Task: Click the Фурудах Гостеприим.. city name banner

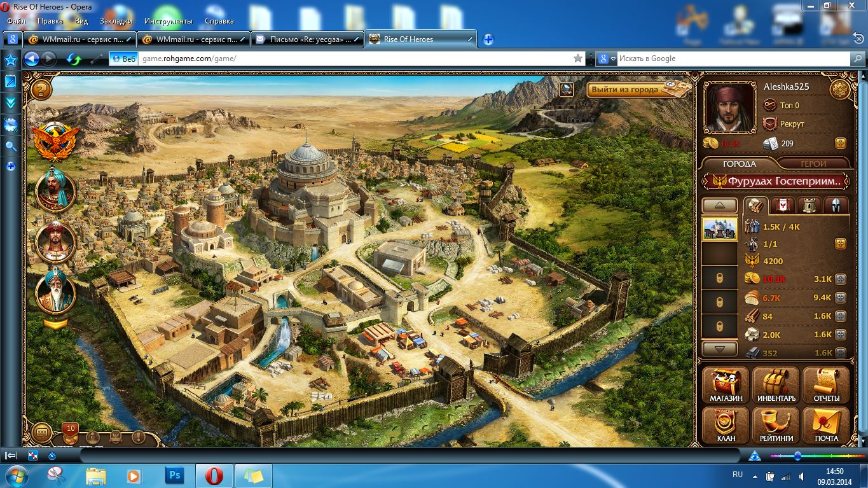Action: [x=776, y=181]
